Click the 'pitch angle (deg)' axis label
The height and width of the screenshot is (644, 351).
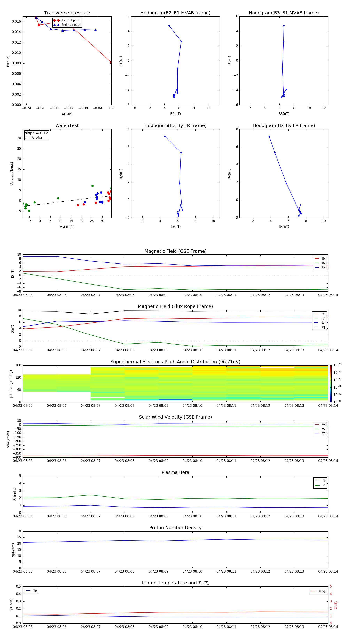pos(11,384)
